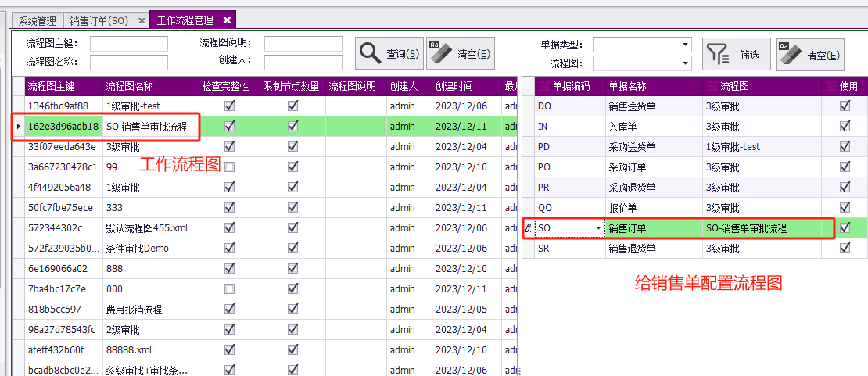The image size is (868, 376).
Task: Select the 报价单 cell
Action: (x=654, y=208)
